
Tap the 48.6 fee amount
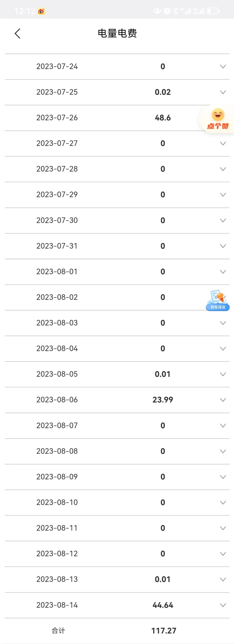point(163,117)
